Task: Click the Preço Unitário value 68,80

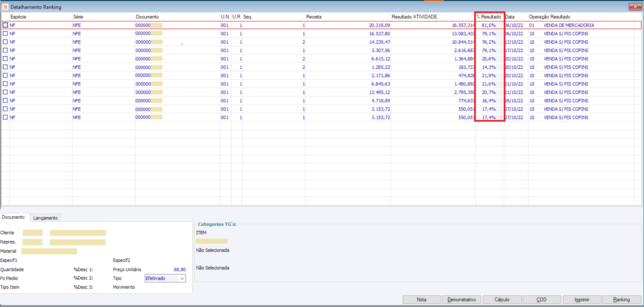Action: pos(180,269)
